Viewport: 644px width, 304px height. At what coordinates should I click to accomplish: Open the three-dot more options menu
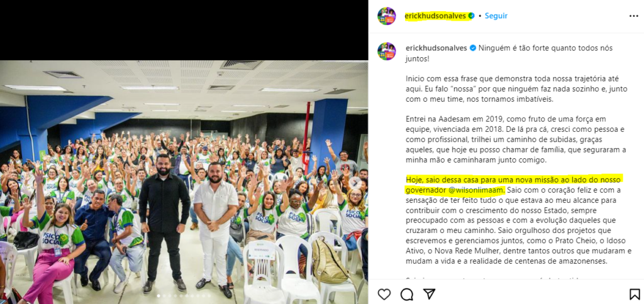click(x=634, y=16)
